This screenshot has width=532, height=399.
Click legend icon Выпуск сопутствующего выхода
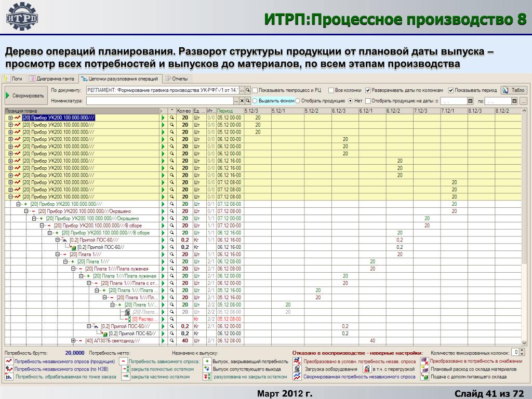click(x=207, y=369)
